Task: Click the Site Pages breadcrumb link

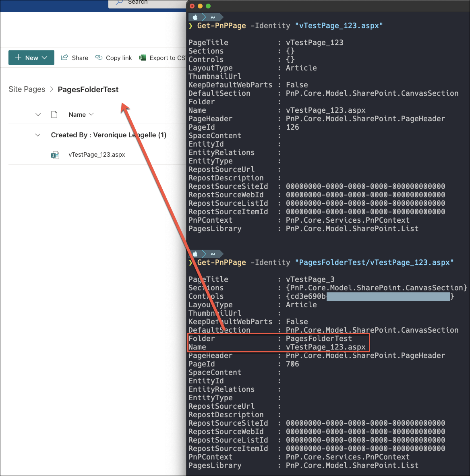Action: click(27, 89)
